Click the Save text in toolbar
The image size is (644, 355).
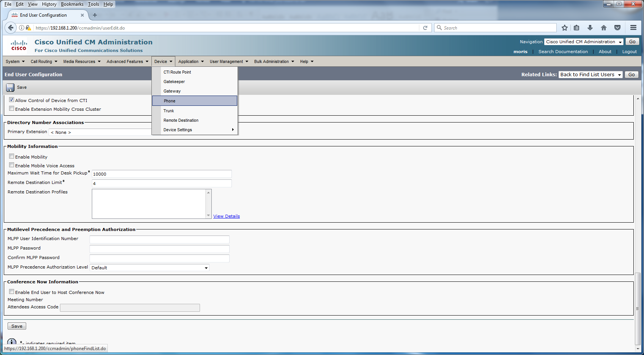tap(22, 87)
